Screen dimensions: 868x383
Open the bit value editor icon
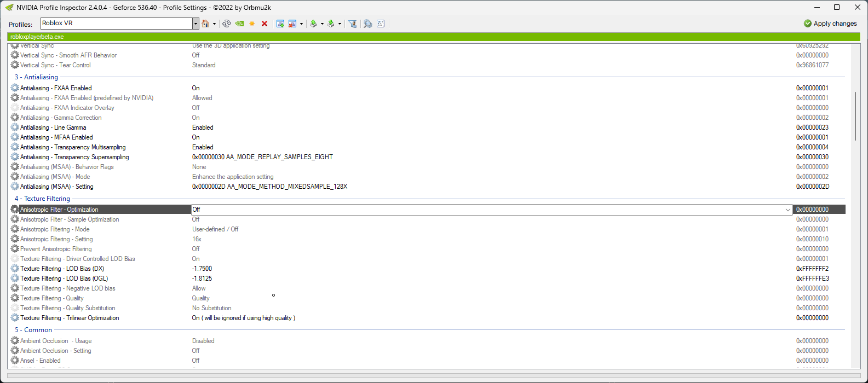point(381,24)
